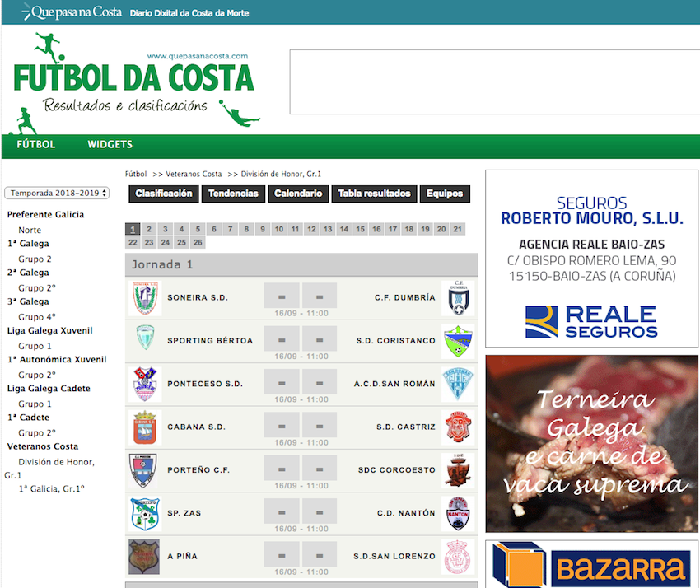Go to jornada 2 in pager
This screenshot has height=588, width=700.
pyautogui.click(x=149, y=230)
